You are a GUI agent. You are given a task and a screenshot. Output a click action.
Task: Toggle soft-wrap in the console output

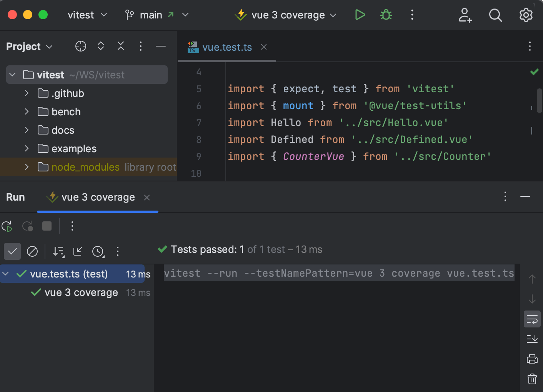532,319
